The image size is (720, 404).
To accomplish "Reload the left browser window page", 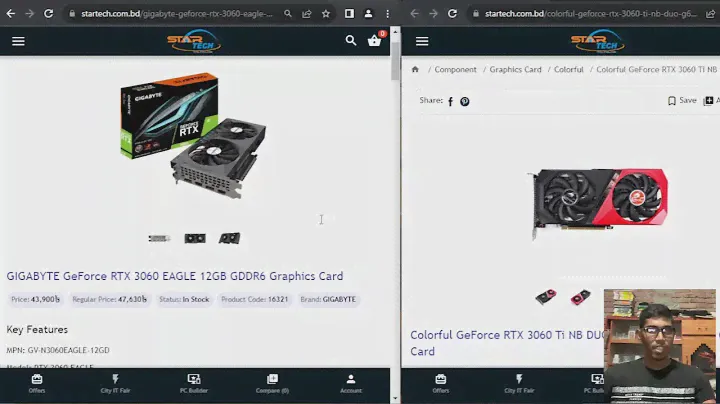I will 48,14.
